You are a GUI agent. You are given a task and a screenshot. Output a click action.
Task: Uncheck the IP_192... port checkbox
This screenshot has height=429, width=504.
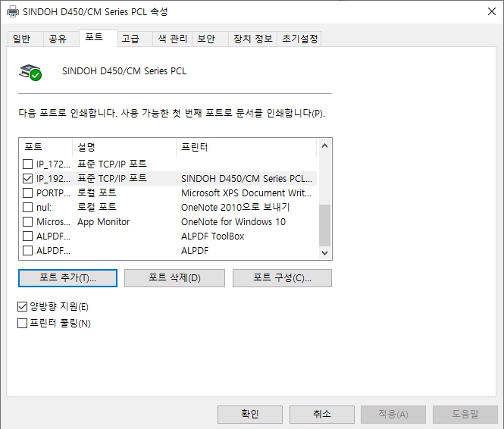27,179
